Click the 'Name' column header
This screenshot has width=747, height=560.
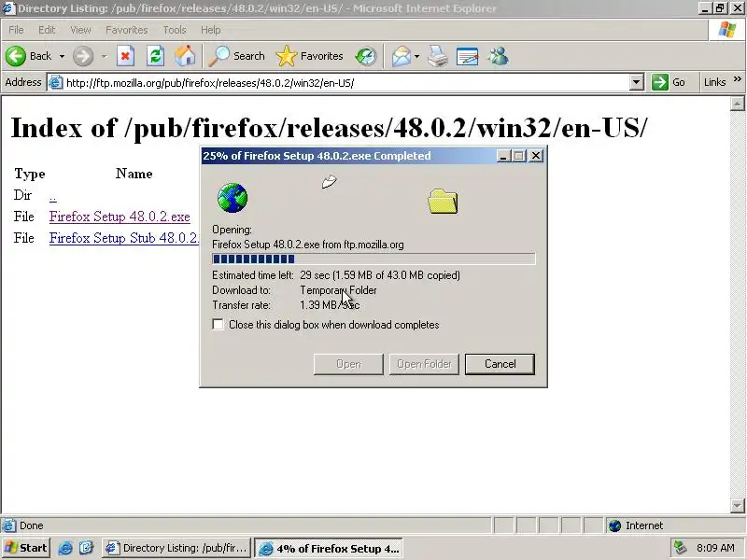tap(134, 174)
